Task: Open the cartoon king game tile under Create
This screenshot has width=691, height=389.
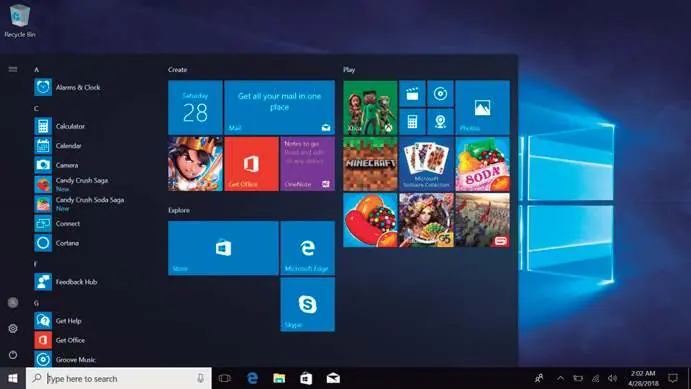Action: (195, 164)
